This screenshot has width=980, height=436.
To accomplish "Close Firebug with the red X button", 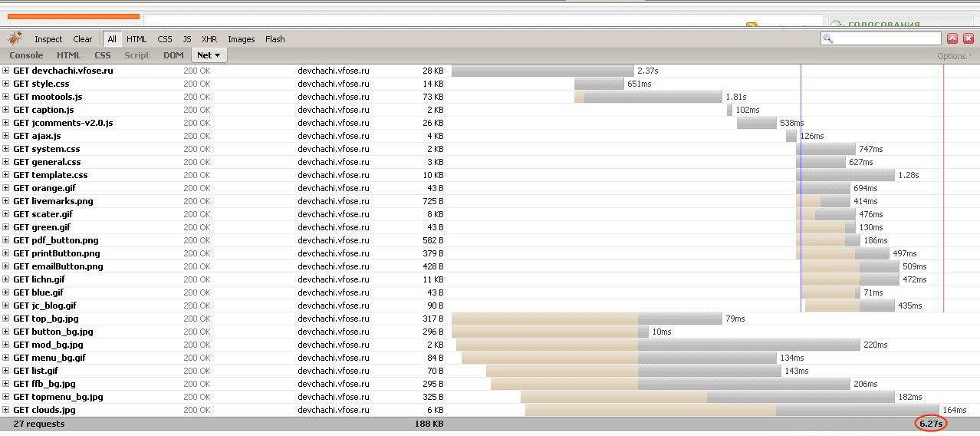I will click(969, 38).
